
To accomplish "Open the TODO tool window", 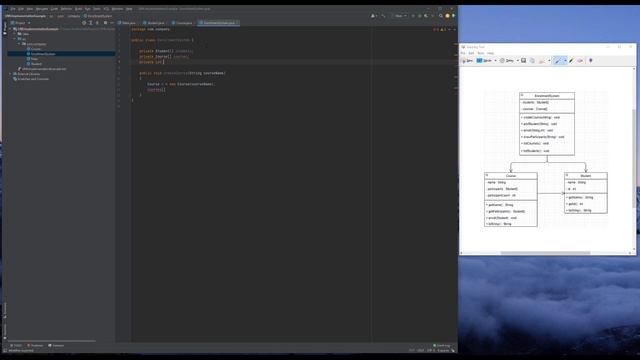I will pos(16,345).
